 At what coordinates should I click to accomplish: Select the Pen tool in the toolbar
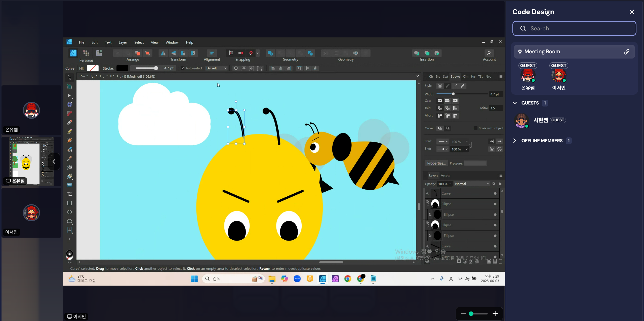[70, 122]
